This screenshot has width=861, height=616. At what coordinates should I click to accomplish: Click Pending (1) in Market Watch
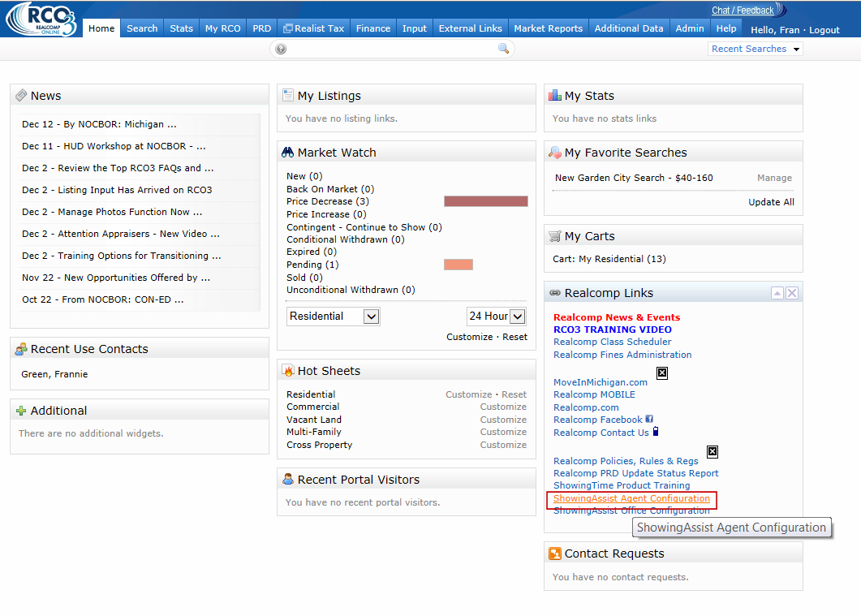click(x=312, y=265)
